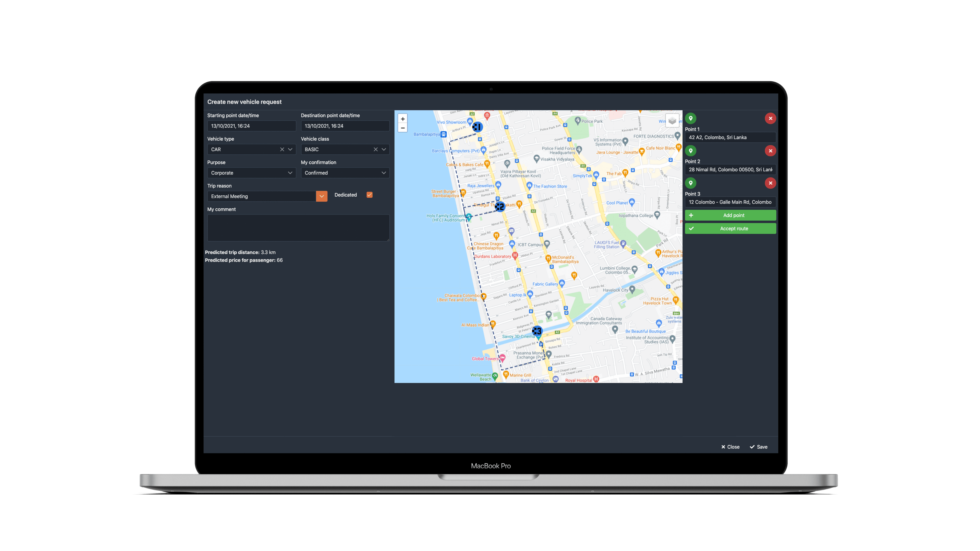Expand the Vehicle type dropdown
The height and width of the screenshot is (551, 980).
pos(290,149)
